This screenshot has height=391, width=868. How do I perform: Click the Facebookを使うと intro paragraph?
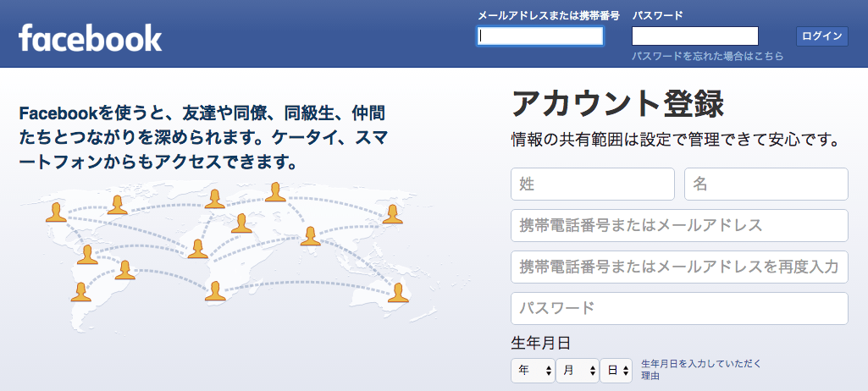(202, 138)
